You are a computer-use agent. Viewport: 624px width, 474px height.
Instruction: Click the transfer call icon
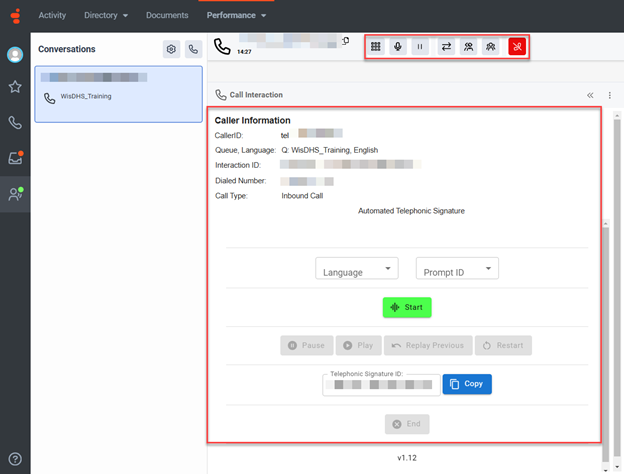[445, 46]
